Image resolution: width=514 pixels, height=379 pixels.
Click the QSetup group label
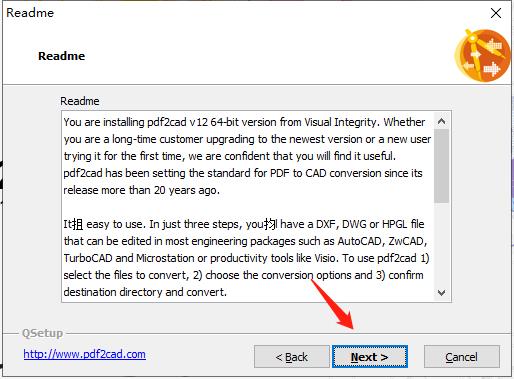point(42,333)
